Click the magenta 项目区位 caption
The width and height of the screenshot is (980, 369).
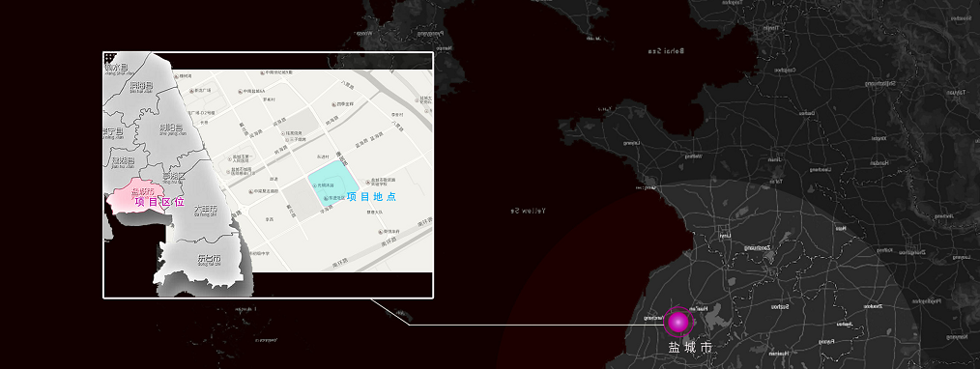point(159,202)
